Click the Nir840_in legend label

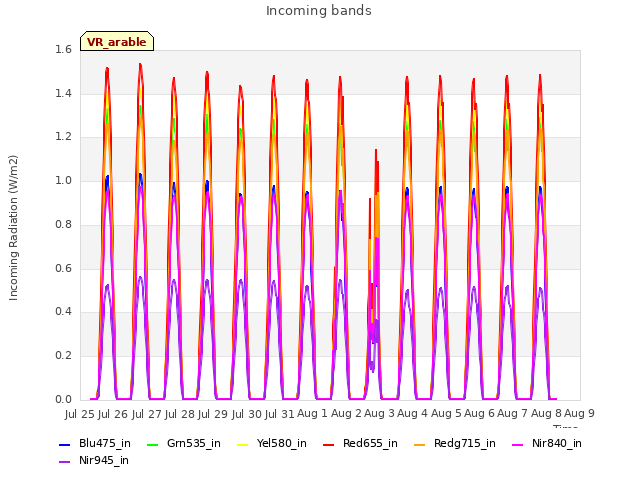(557, 443)
